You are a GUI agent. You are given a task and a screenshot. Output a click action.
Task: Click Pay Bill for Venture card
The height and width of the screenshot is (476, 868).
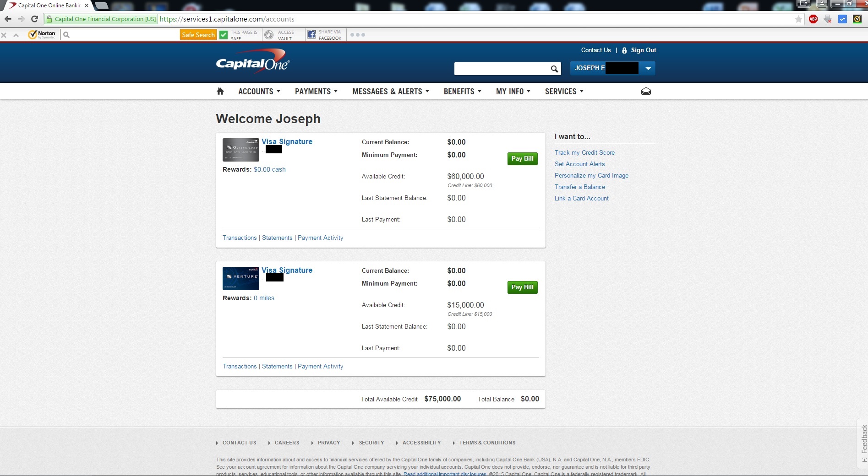523,287
